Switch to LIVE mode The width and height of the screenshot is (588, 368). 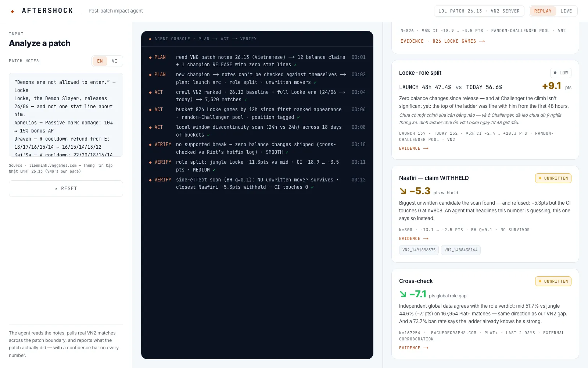tap(566, 11)
